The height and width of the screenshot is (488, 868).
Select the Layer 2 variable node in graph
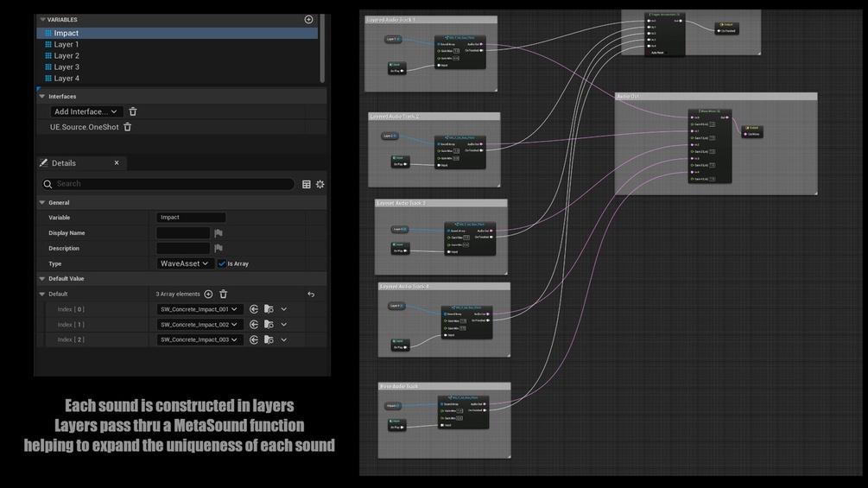pyautogui.click(x=390, y=136)
